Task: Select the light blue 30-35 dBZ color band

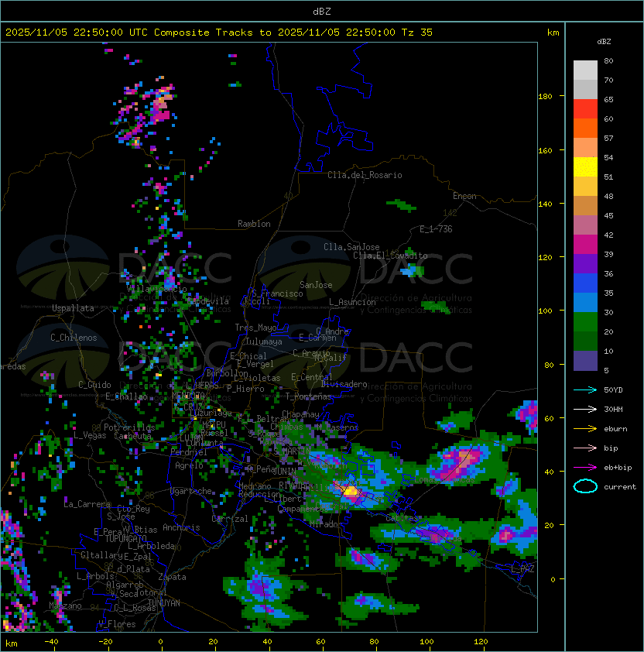Action: (585, 303)
